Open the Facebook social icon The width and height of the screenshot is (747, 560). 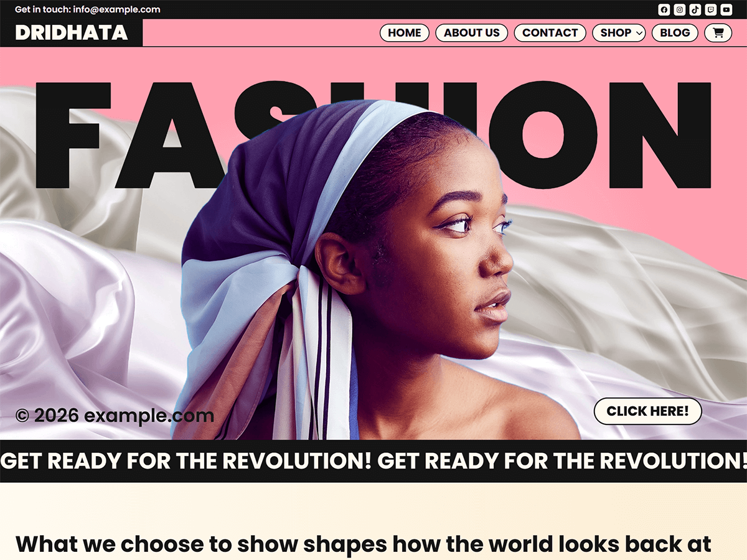pyautogui.click(x=664, y=9)
